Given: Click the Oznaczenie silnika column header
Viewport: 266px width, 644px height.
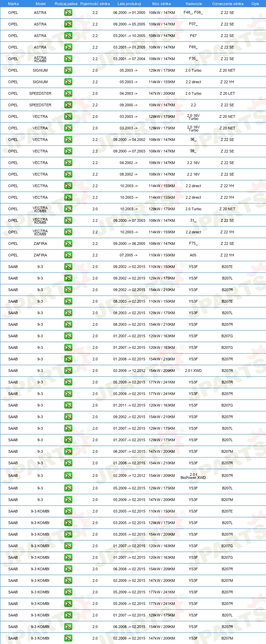Looking at the screenshot, I should [x=228, y=4].
